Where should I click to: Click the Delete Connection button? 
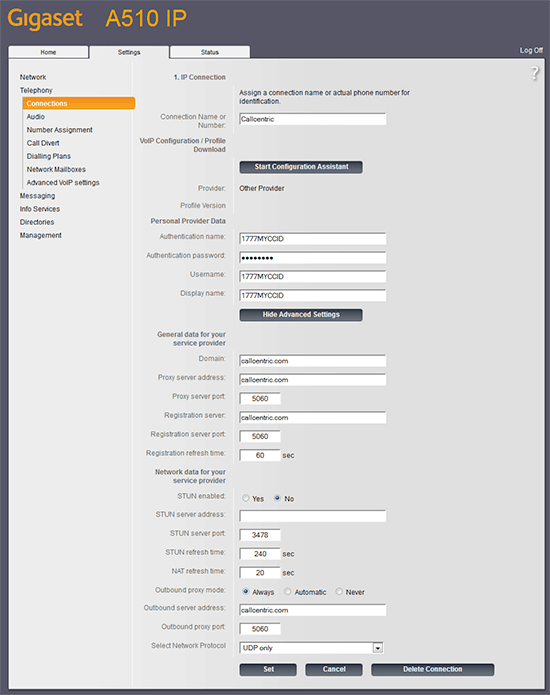point(433,669)
